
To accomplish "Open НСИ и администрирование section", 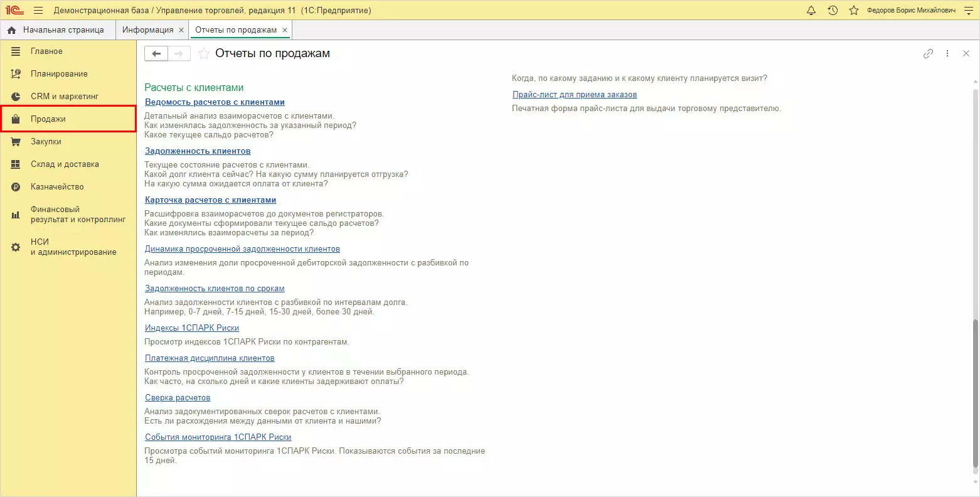I will 68,247.
